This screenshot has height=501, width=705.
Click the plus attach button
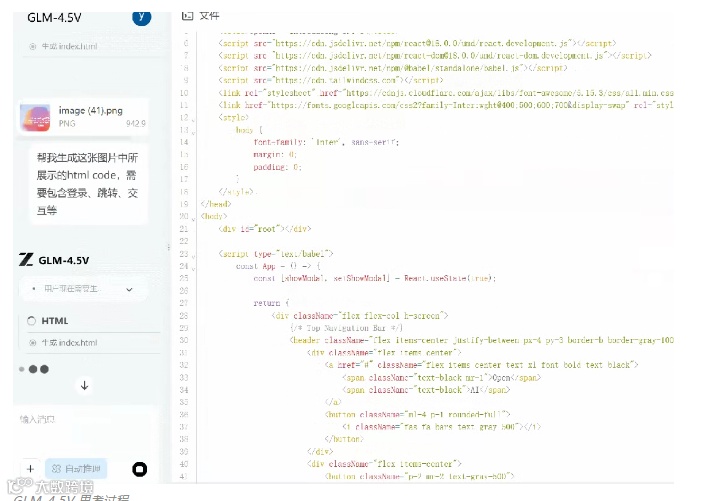(30, 469)
